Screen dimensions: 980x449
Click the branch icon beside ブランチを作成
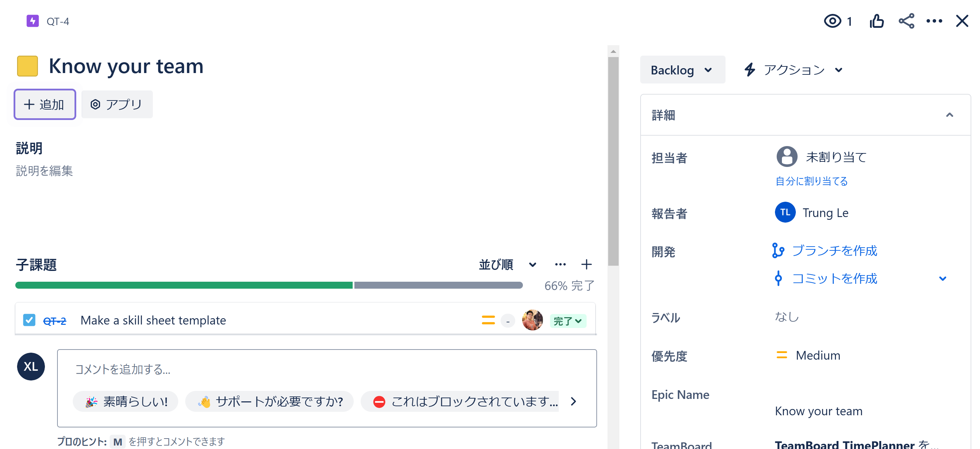(778, 250)
